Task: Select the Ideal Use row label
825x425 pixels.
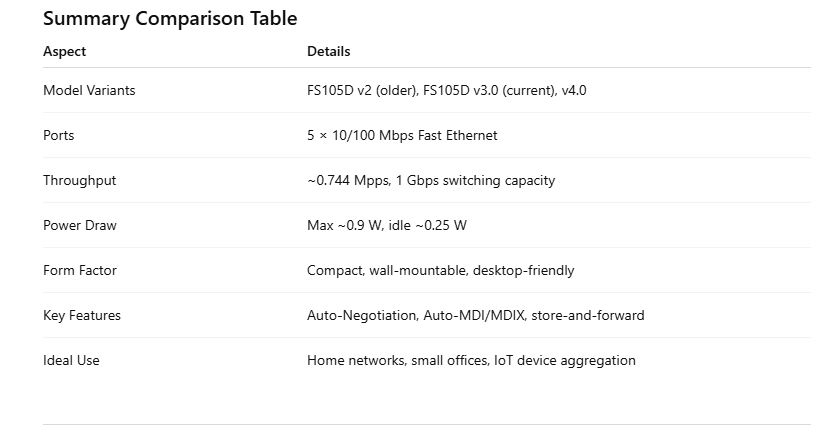Action: 71,360
